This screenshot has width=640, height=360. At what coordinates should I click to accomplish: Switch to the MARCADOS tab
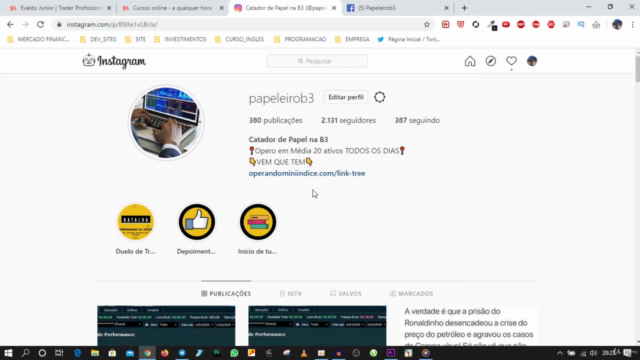411,293
